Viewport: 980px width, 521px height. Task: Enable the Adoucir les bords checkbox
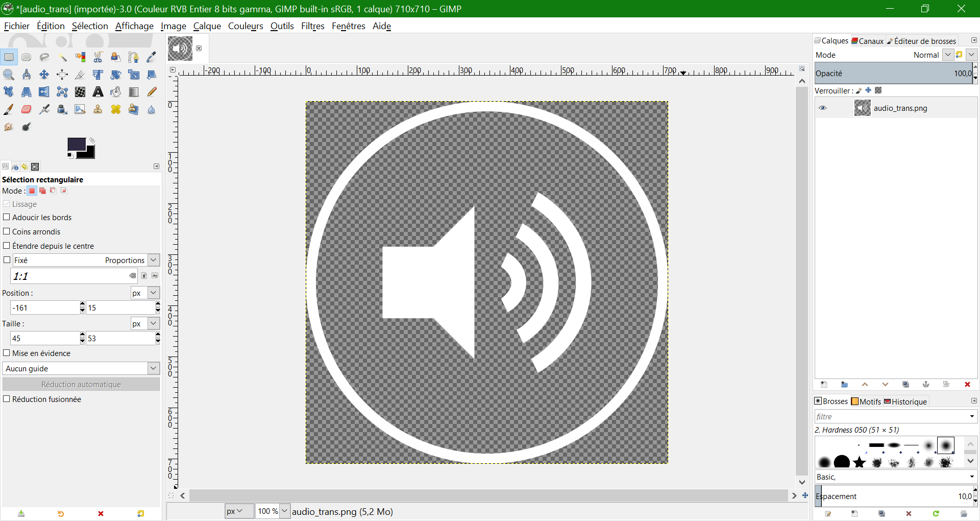click(7, 217)
